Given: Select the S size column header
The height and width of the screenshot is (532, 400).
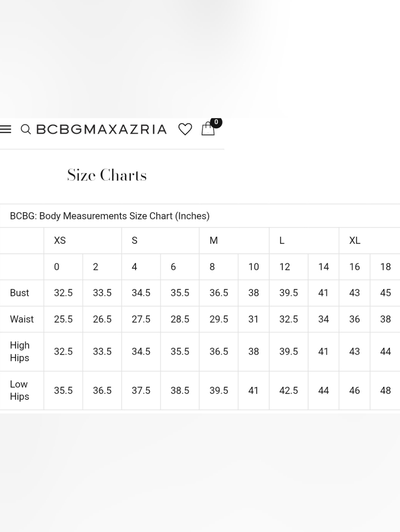Looking at the screenshot, I should point(134,240).
